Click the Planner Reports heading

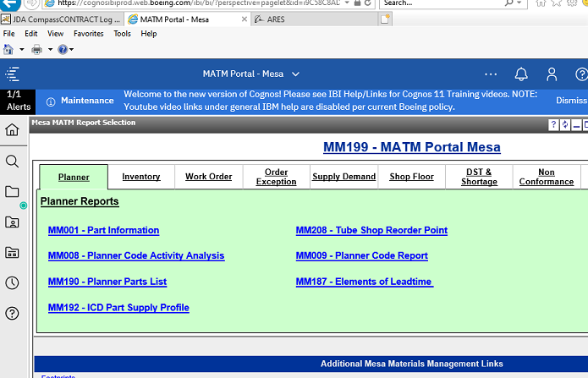[80, 201]
